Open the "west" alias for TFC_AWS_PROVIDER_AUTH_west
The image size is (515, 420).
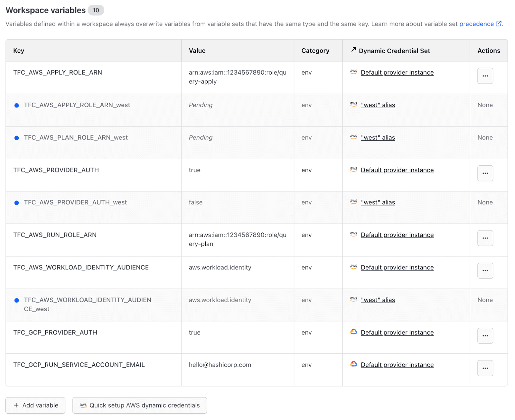pos(378,202)
